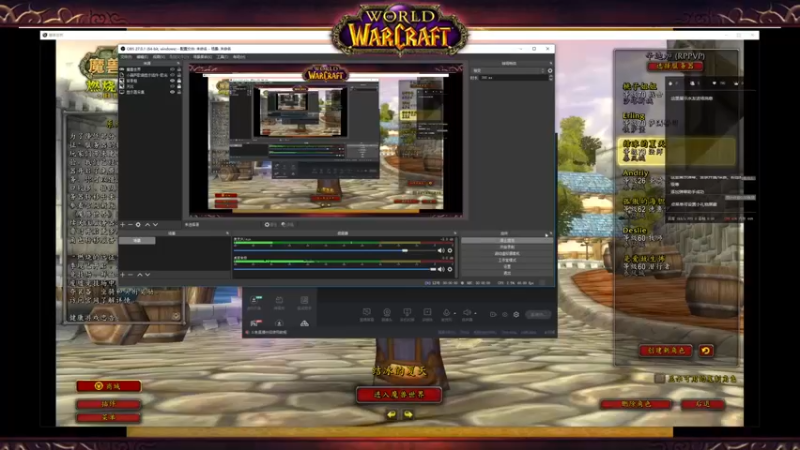Toggle visibility eye of the fourth OBS source
The image size is (800, 450).
[x=172, y=86]
